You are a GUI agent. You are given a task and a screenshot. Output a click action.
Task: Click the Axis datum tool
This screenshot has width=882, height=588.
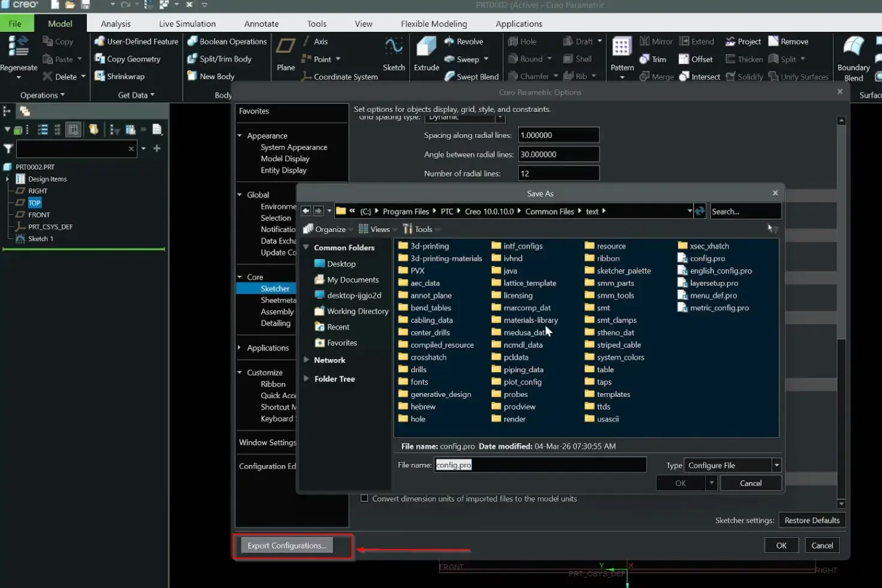coord(315,41)
